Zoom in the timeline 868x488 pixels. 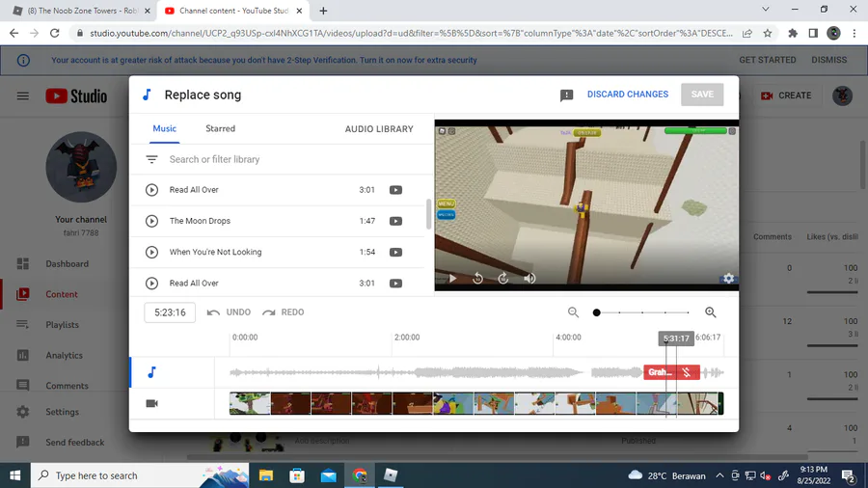pos(710,312)
